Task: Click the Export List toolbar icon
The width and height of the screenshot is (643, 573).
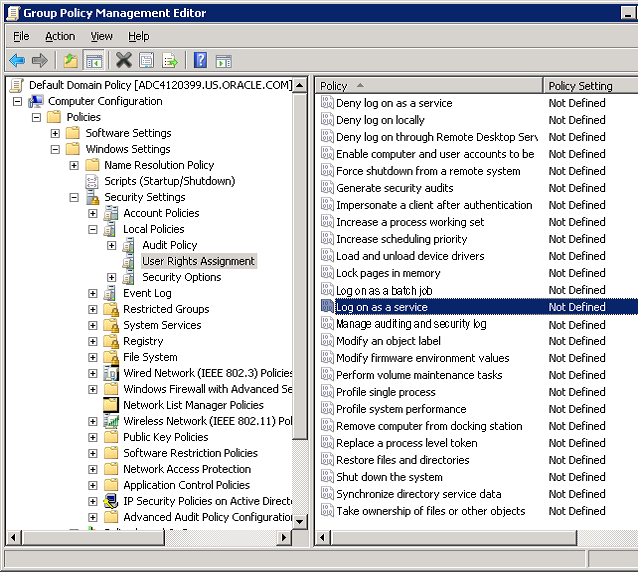Action: point(170,61)
